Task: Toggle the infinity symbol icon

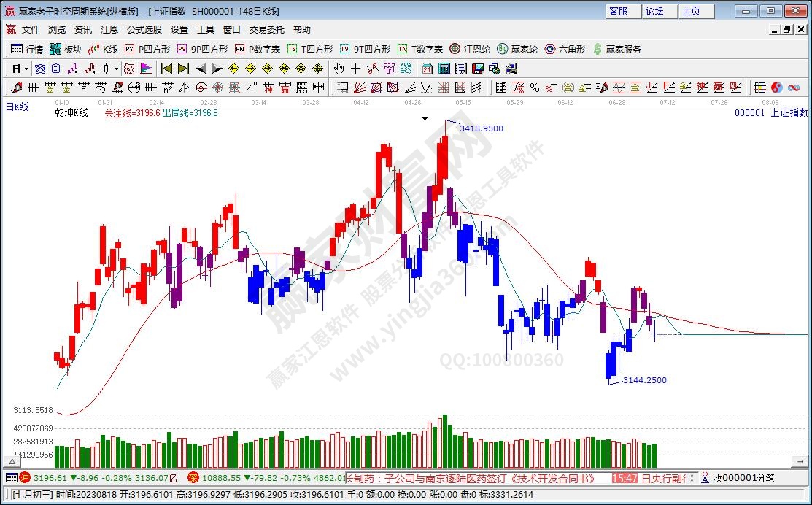Action: pos(793,88)
